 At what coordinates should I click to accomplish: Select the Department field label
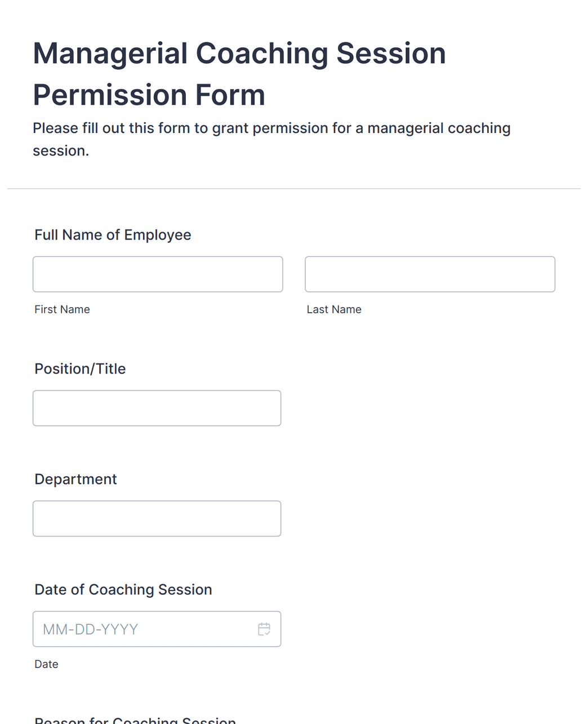click(75, 479)
